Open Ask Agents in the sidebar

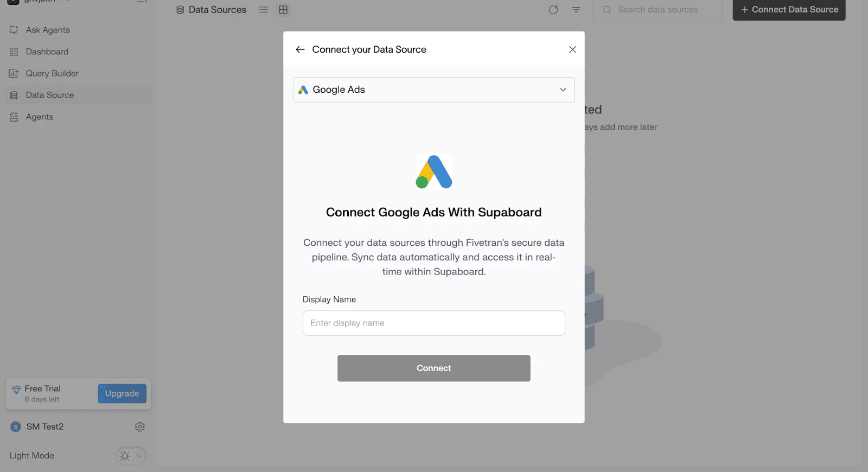[48, 30]
